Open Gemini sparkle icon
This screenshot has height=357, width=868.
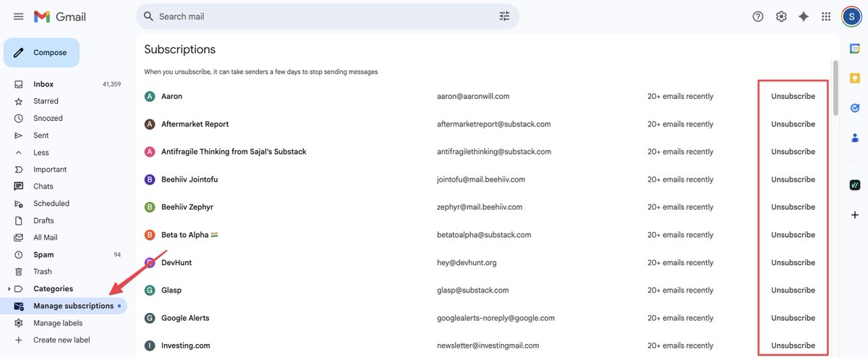[804, 16]
